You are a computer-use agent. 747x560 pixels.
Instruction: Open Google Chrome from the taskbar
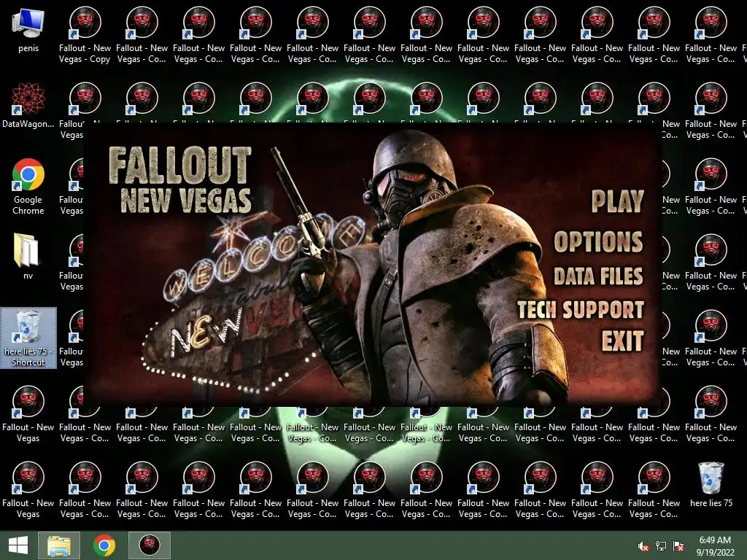pyautogui.click(x=104, y=545)
